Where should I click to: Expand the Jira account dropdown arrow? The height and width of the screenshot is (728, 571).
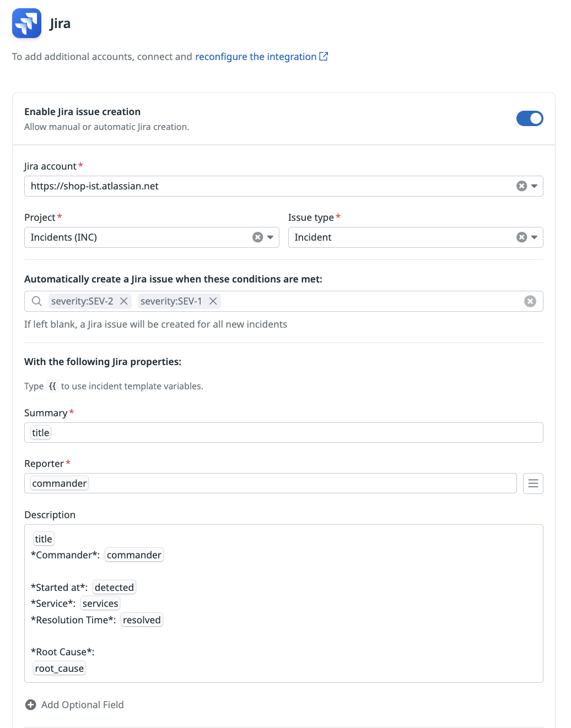pos(534,186)
